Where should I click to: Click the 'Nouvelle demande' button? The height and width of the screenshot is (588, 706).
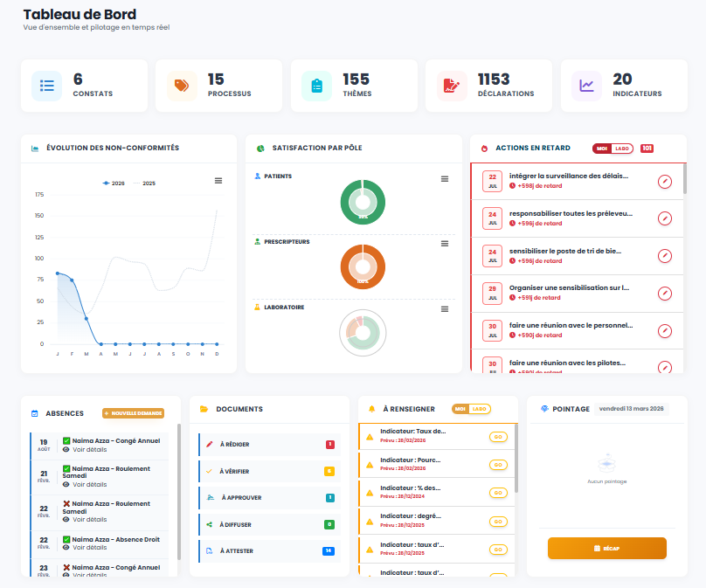[133, 413]
